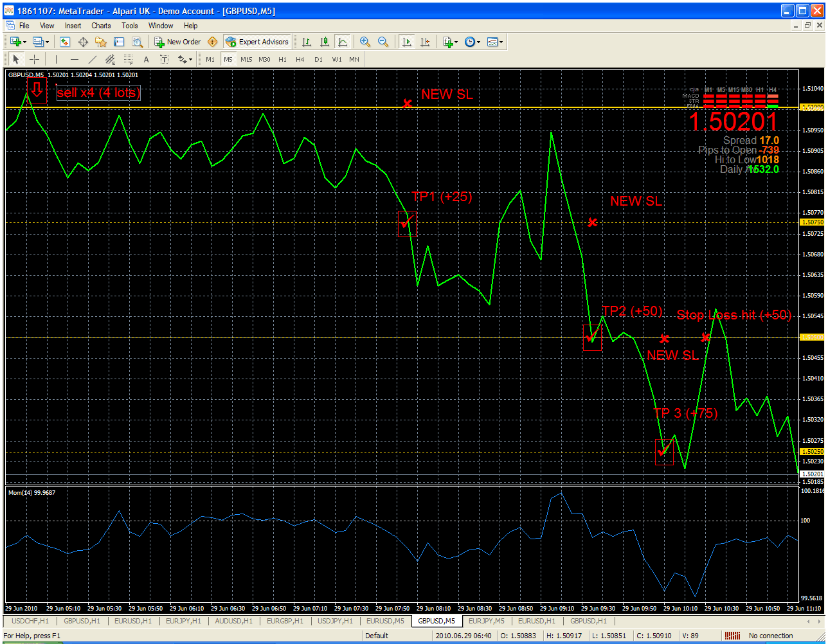Toggle Chart Shift from right border

click(x=425, y=42)
